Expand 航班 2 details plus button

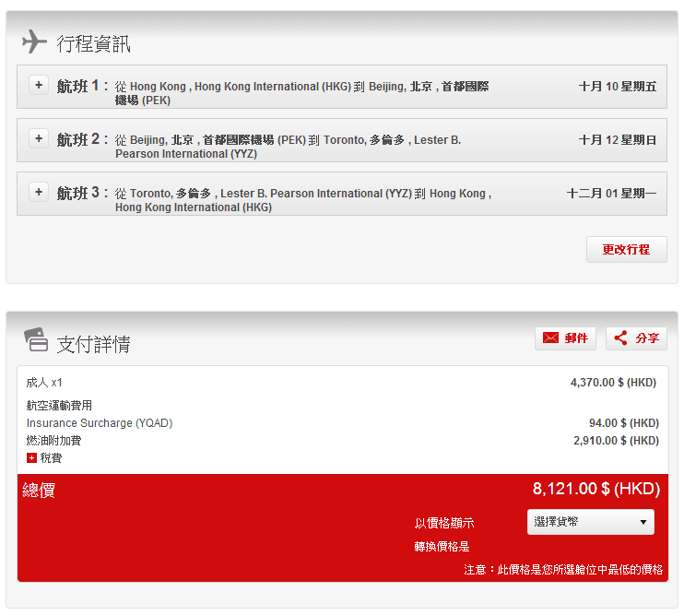[x=39, y=138]
